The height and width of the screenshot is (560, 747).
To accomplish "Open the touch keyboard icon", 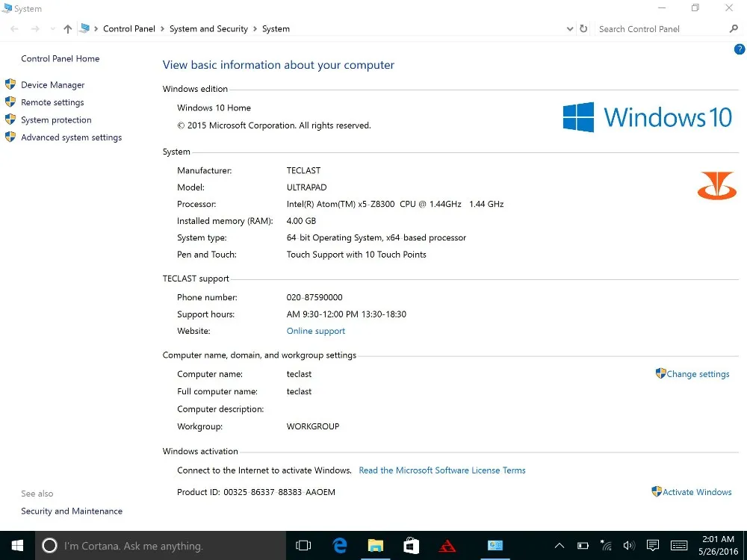I will 679,546.
